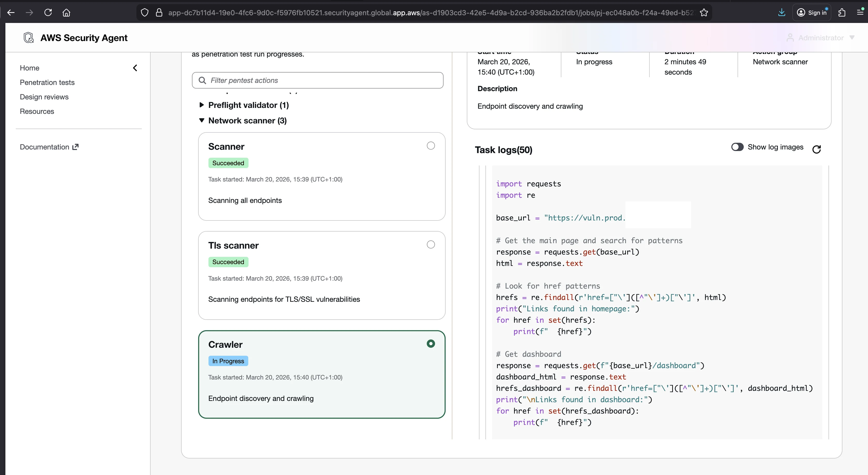
Task: Click the '2 minutes 49 seconds' duration
Action: [685, 67]
